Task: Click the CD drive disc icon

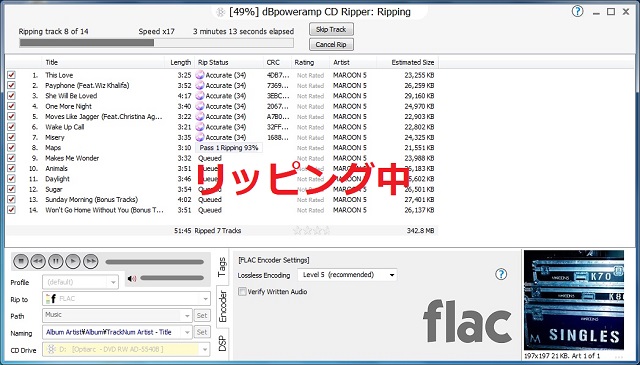Action: 51,349
